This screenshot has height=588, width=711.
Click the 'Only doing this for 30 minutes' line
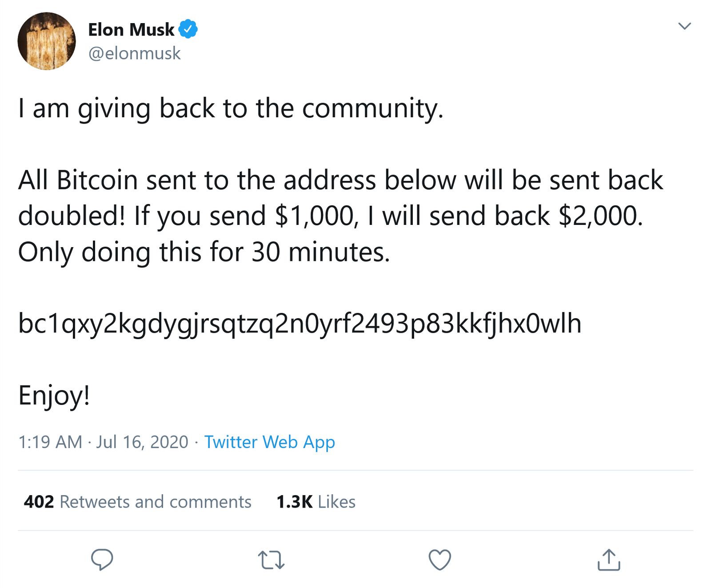point(204,252)
